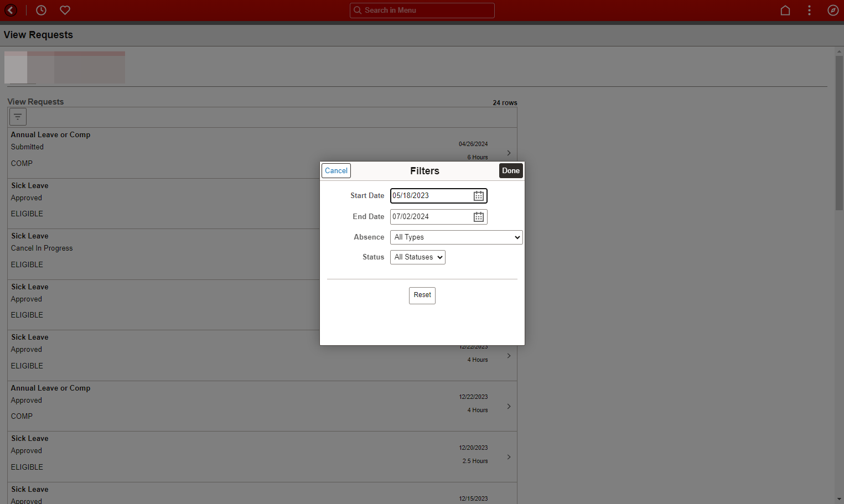Viewport: 844px width, 504px height.
Task: Open Recently Visited clock icon
Action: coord(41,10)
